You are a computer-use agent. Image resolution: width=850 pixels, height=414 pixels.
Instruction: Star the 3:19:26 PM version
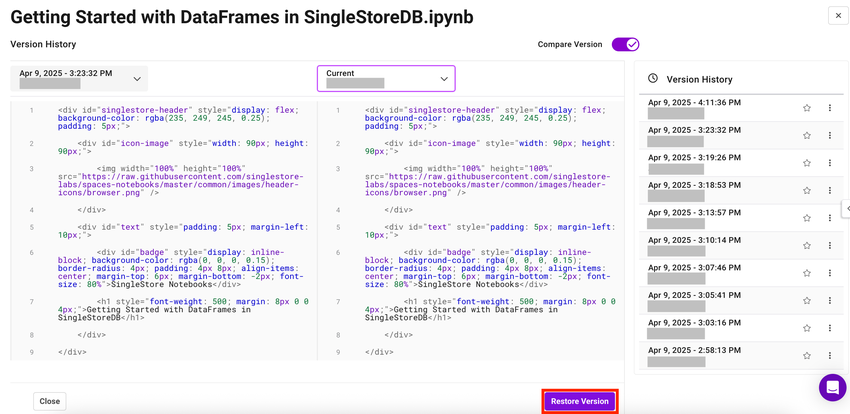[807, 163]
